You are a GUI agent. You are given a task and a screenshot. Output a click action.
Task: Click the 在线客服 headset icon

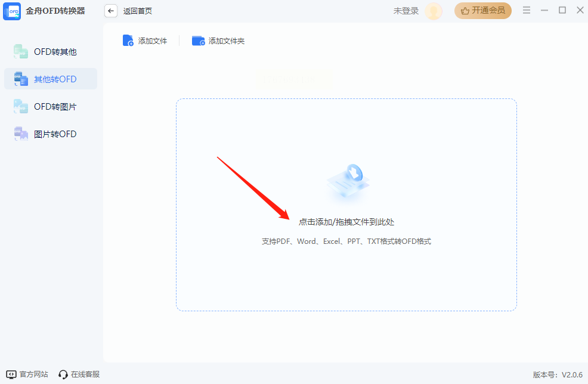63,374
